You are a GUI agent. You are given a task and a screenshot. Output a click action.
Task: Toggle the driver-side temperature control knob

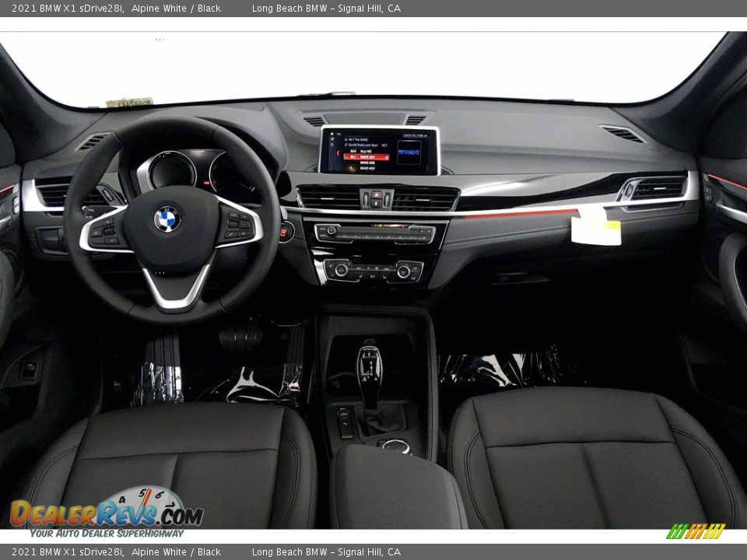click(341, 270)
